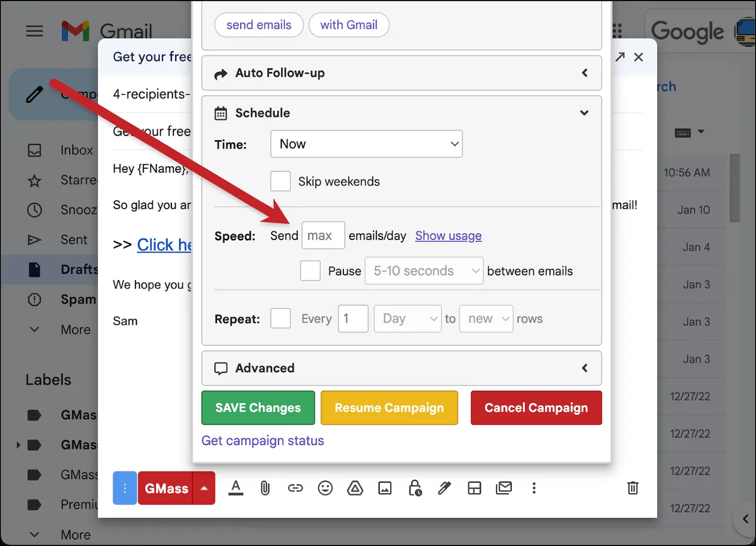The height and width of the screenshot is (546, 756).
Task: Open the Sent folder arrow icon
Action: pyautogui.click(x=35, y=240)
